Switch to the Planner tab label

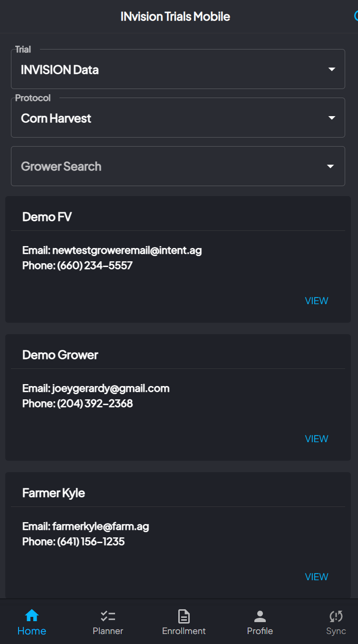108,631
